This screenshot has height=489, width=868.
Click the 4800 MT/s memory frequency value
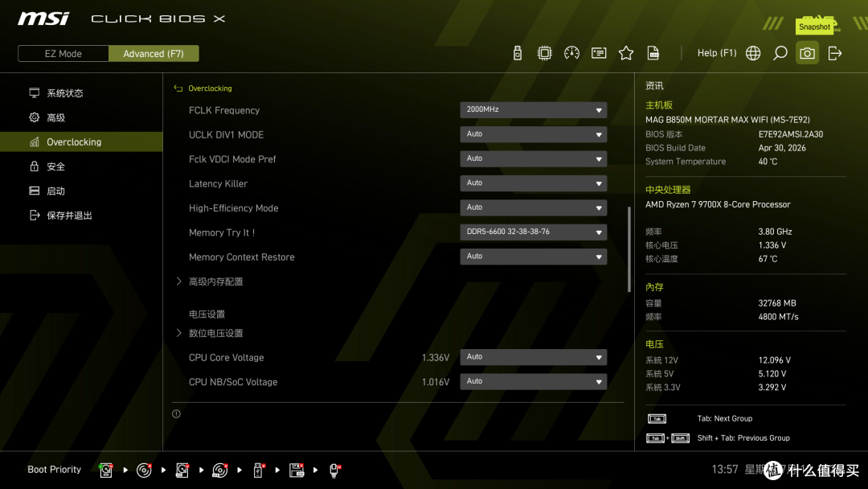[778, 317]
